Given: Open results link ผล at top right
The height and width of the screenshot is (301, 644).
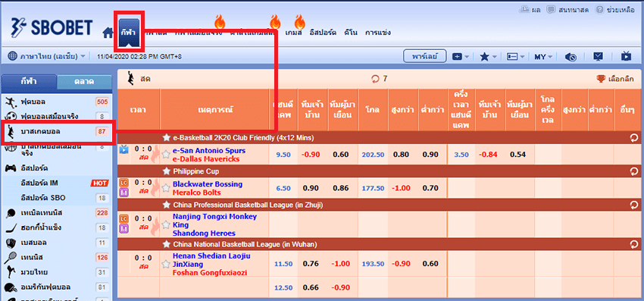Looking at the screenshot, I should (x=530, y=9).
